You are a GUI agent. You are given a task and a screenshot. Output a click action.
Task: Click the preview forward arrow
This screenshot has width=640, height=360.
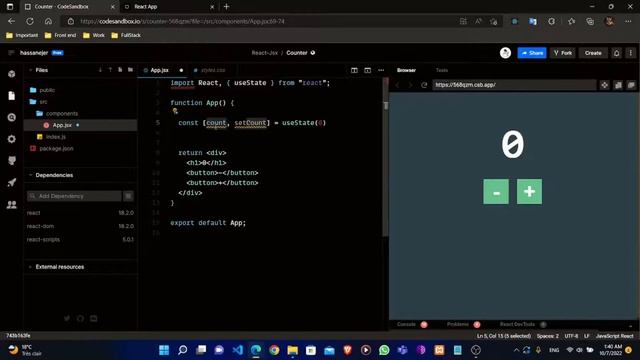[411, 85]
